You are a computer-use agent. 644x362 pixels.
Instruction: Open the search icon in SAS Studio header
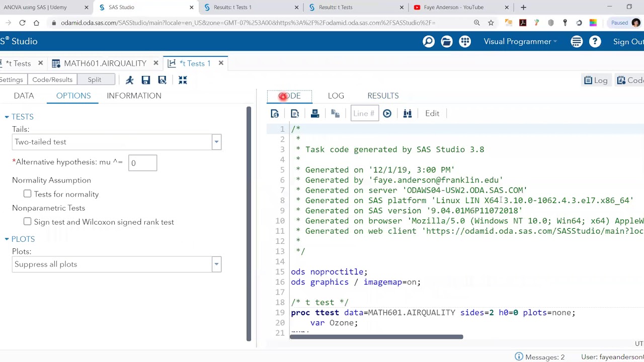(429, 42)
